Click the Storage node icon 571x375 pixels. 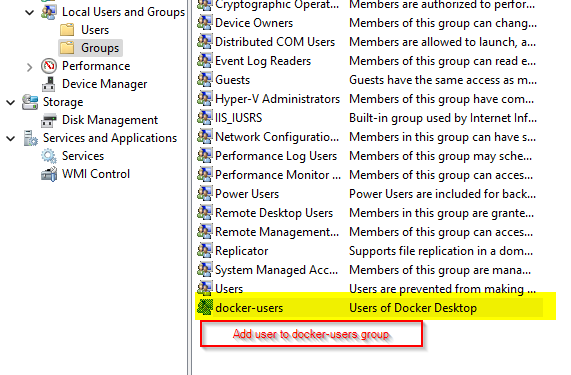(30, 102)
